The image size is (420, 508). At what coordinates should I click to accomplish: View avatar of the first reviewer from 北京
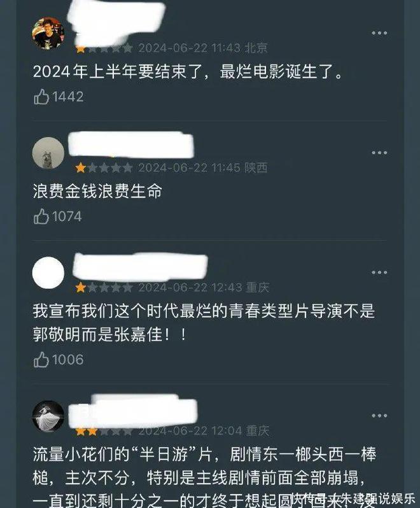point(48,33)
